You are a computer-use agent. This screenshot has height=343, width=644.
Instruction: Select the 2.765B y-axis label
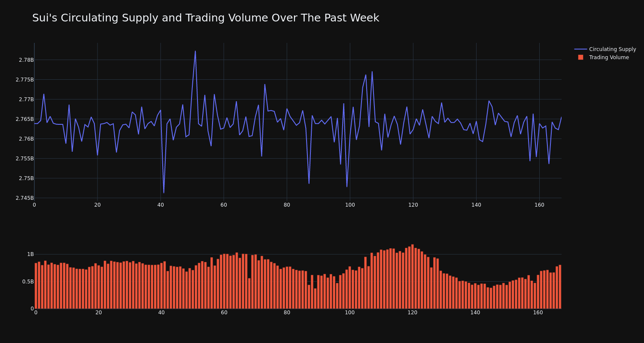(24, 119)
